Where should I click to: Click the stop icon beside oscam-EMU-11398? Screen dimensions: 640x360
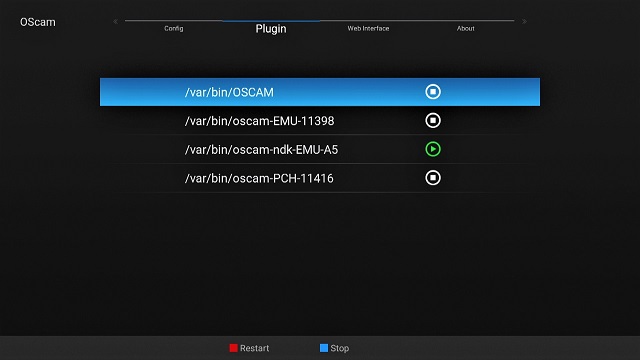(x=433, y=120)
